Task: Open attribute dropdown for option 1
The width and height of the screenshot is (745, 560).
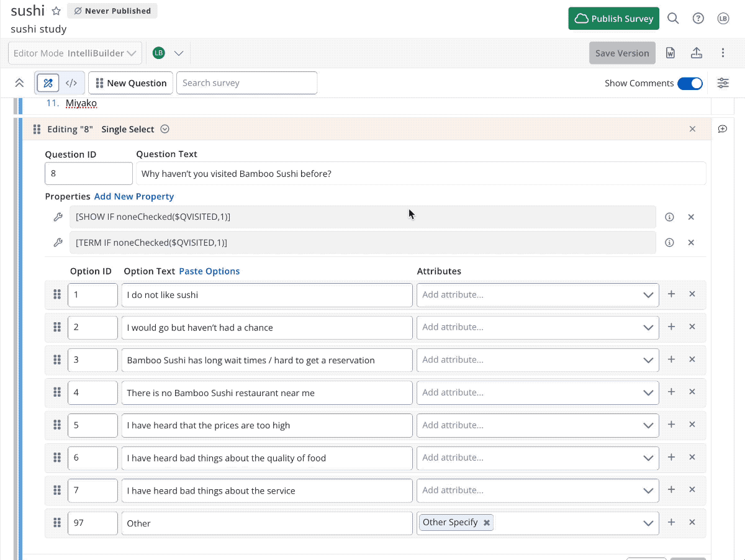Action: point(648,295)
